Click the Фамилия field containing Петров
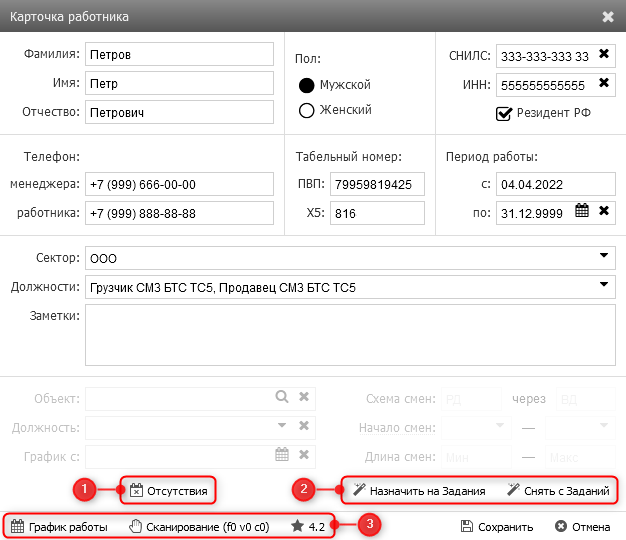This screenshot has width=626, height=540. pos(179,54)
